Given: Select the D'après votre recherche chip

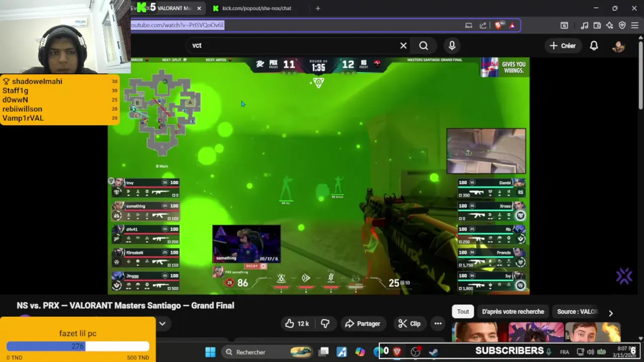Looking at the screenshot, I should [513, 312].
